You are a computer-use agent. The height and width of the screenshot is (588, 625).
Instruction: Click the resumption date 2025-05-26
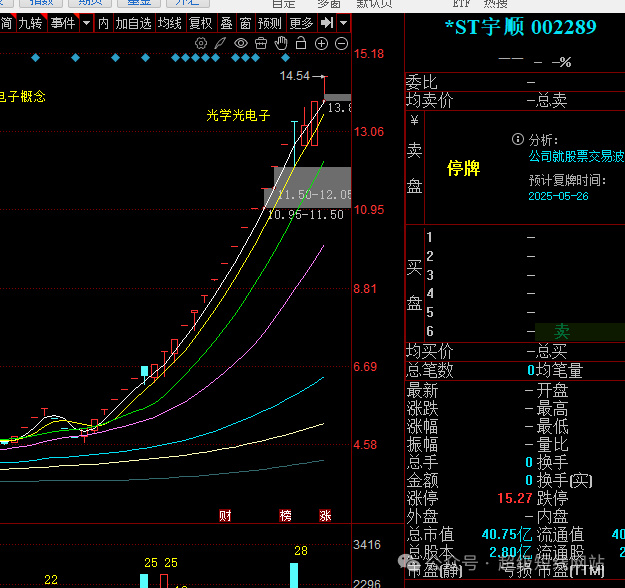tap(558, 196)
